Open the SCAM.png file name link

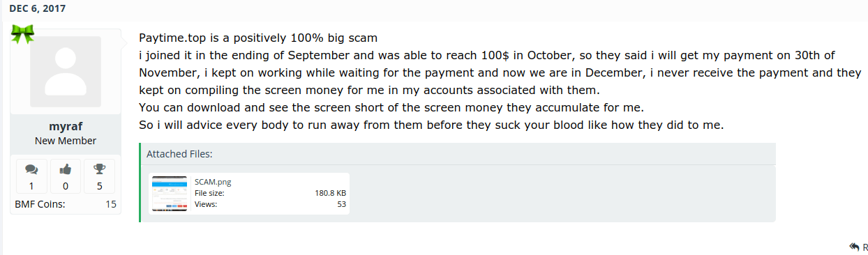tap(213, 182)
